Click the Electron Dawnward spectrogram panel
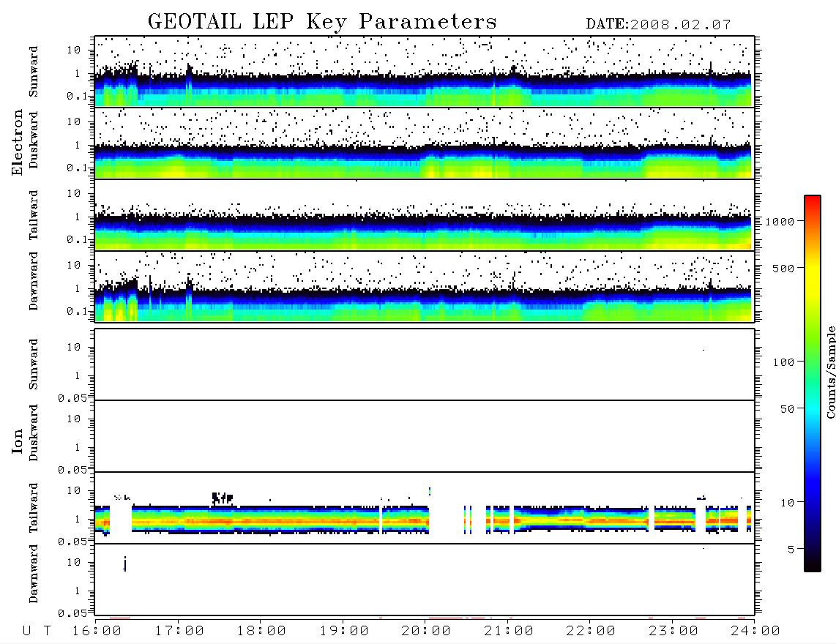This screenshot has width=836, height=644. click(425, 286)
